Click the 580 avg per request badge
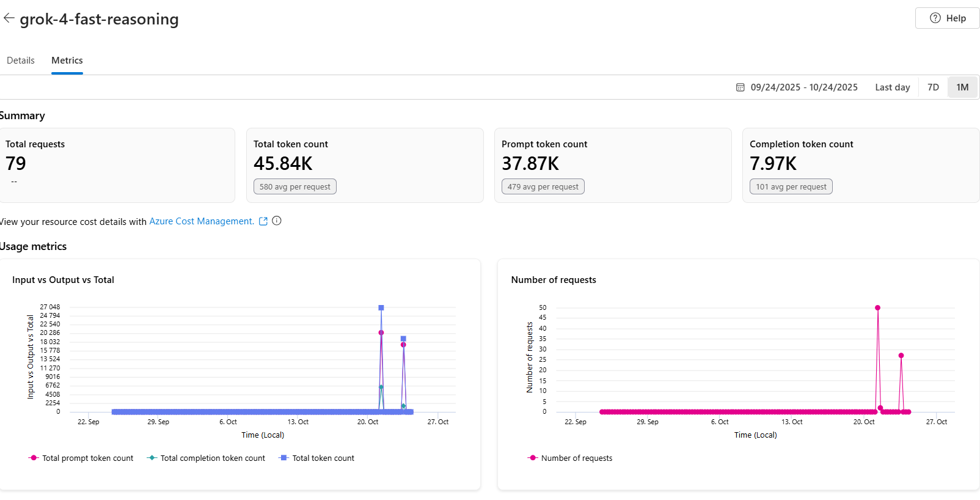980x500 pixels. click(x=295, y=186)
